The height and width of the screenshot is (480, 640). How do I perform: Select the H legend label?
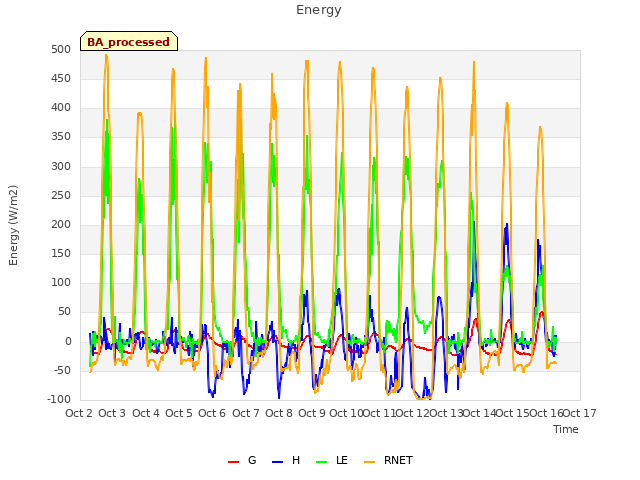pos(296,460)
